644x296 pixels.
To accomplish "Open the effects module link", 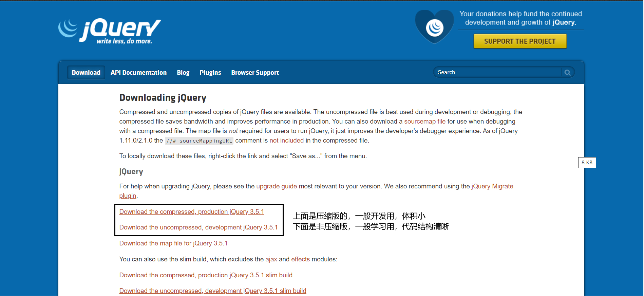I will pos(300,259).
